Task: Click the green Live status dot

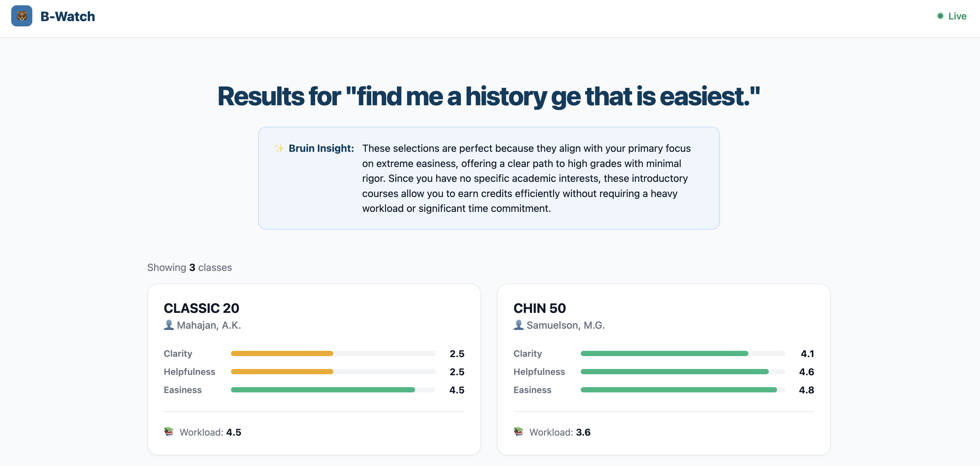Action: point(940,16)
